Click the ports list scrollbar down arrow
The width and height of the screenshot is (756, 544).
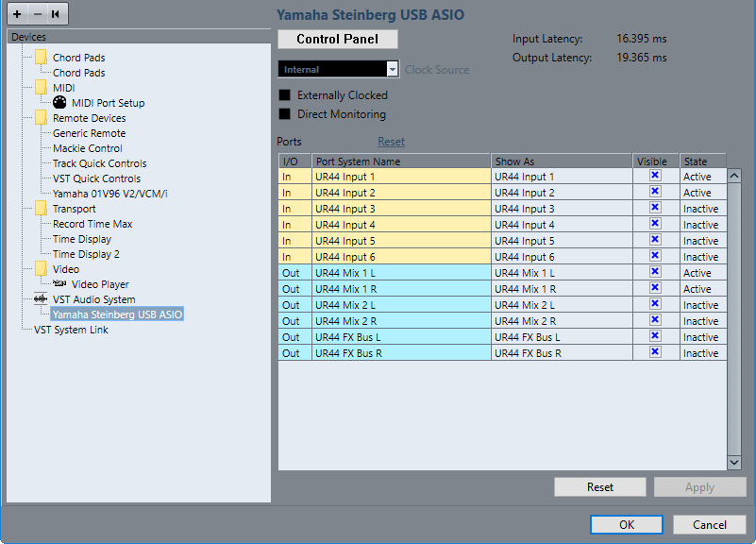click(x=734, y=463)
